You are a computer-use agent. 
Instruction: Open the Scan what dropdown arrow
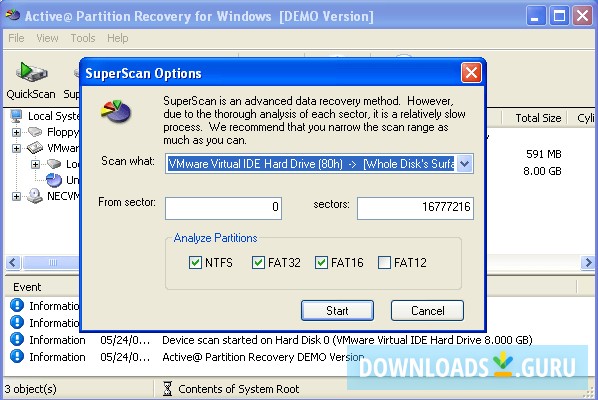(465, 164)
